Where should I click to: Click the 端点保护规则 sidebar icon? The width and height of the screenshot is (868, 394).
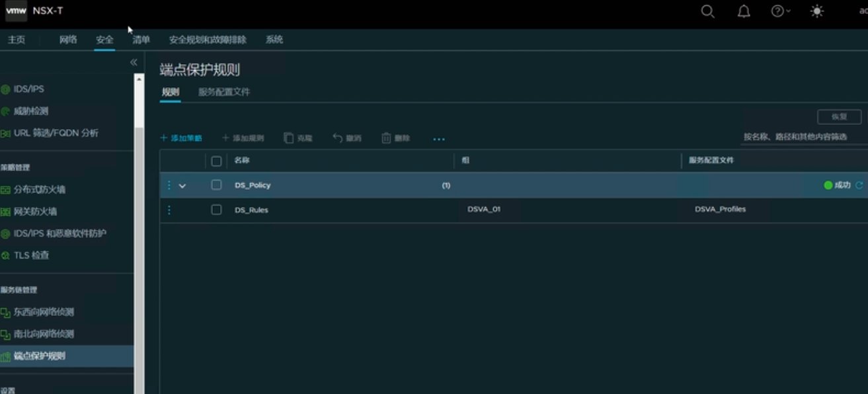[5, 356]
